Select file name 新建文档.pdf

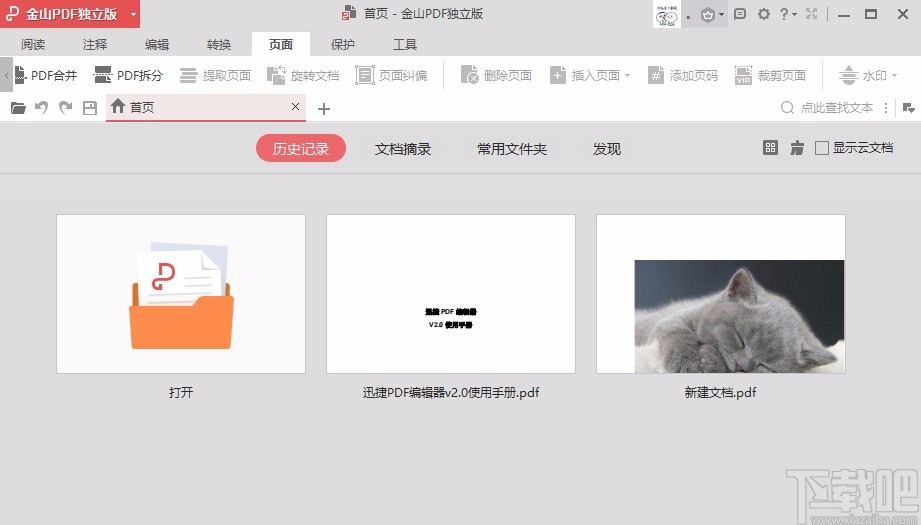[x=721, y=392]
